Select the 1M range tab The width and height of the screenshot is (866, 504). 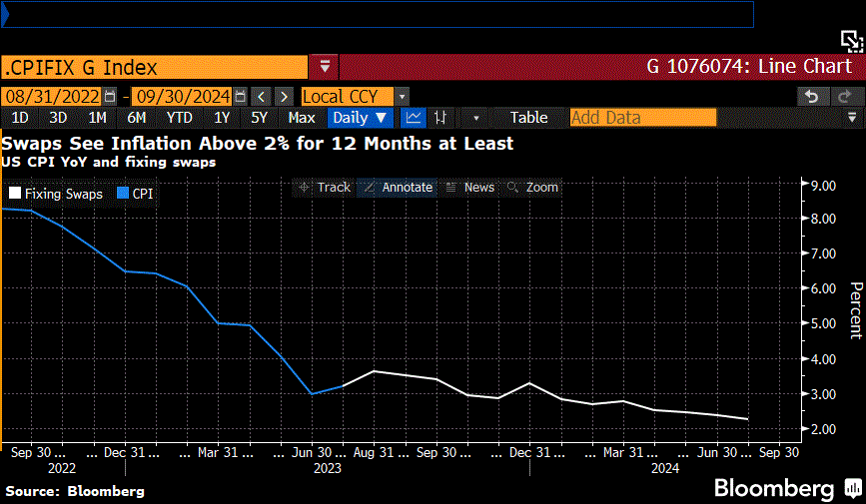(x=97, y=118)
